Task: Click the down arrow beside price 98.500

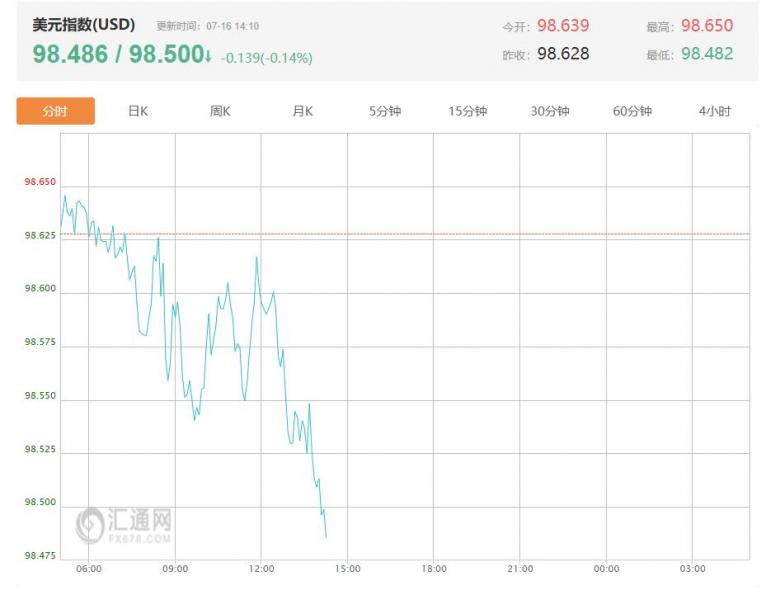Action: pos(208,55)
